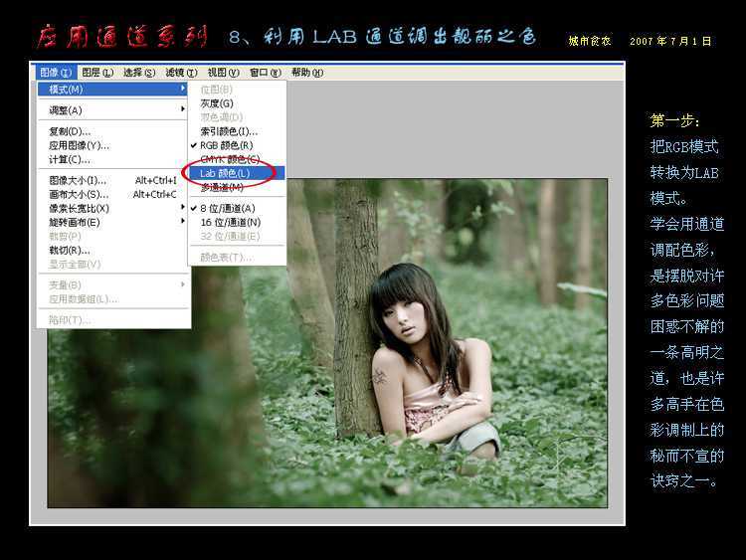Select CMYK 颜色(C) mode
Screen dimensions: 746x560
237,159
